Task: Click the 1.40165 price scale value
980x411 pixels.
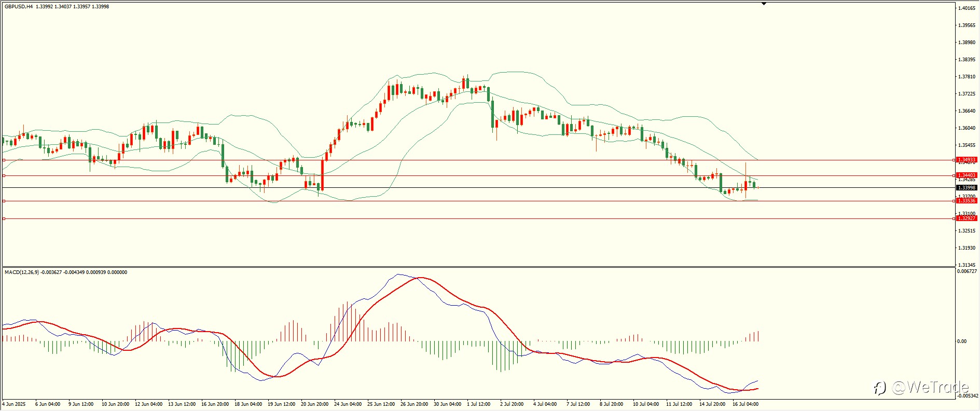Action: coord(968,8)
